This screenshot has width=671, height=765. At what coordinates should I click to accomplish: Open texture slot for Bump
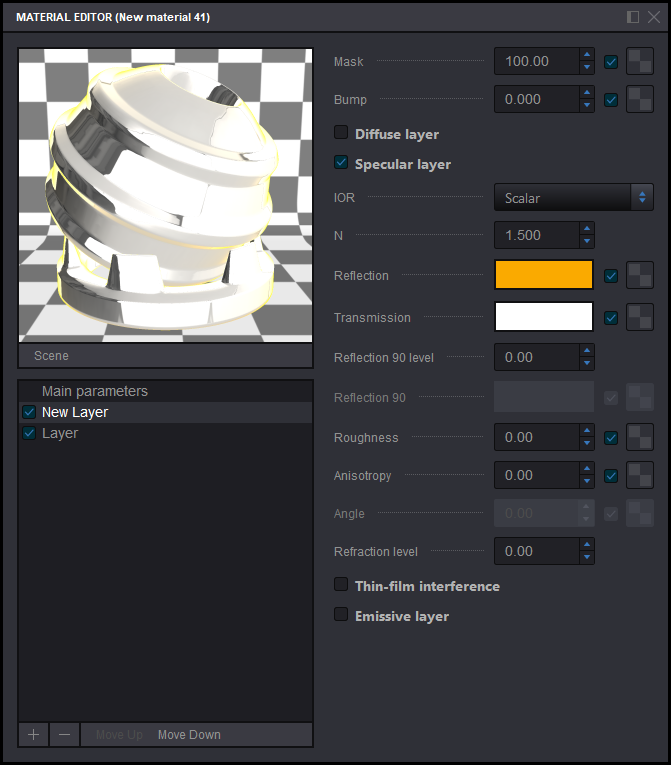(640, 100)
